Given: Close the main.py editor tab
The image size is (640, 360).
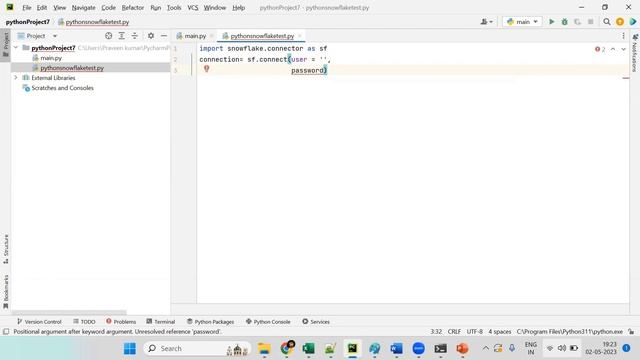Looking at the screenshot, I should (x=211, y=36).
